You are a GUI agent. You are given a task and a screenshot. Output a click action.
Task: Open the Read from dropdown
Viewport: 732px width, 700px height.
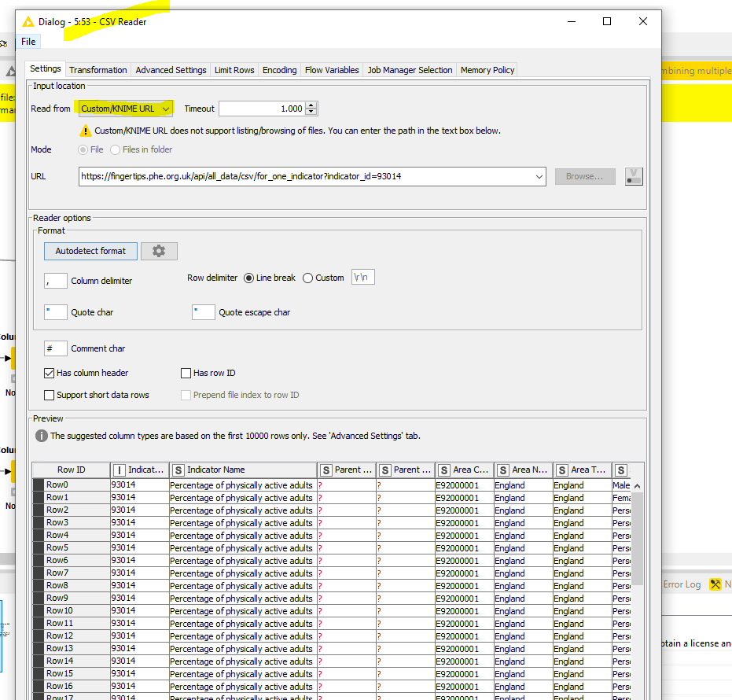coord(126,109)
